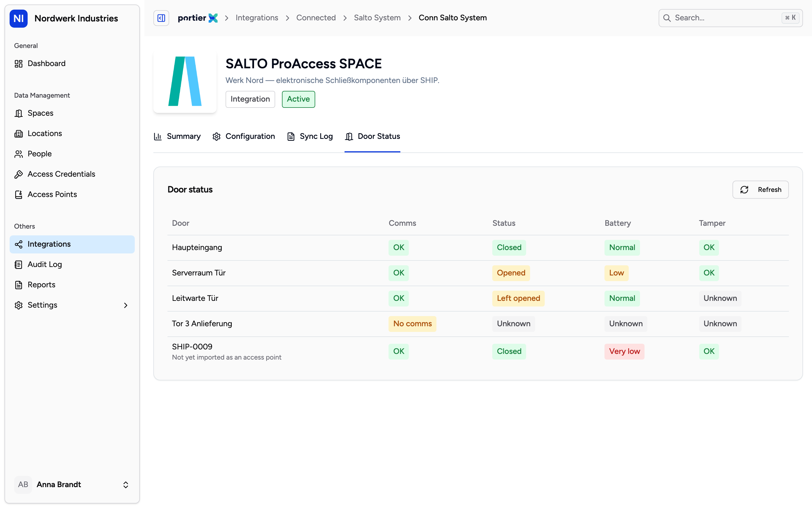The image size is (812, 508).
Task: Click the Audit Log list icon
Action: (x=18, y=264)
